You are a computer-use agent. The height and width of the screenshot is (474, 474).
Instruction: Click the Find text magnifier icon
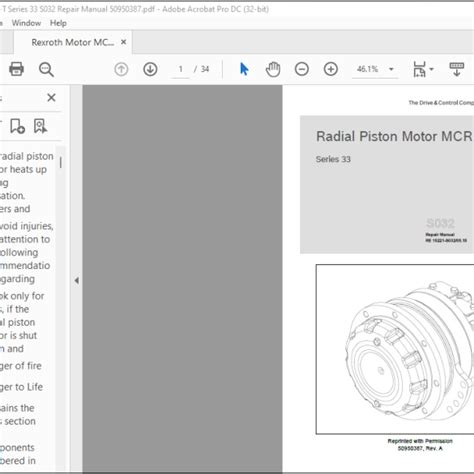click(x=46, y=69)
